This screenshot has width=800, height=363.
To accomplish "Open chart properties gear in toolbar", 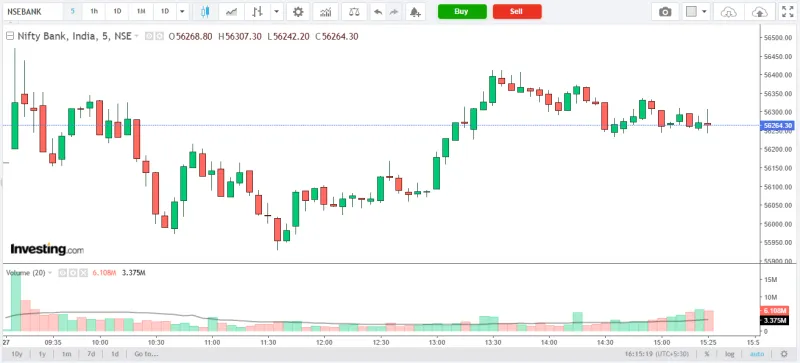I will pos(298,12).
